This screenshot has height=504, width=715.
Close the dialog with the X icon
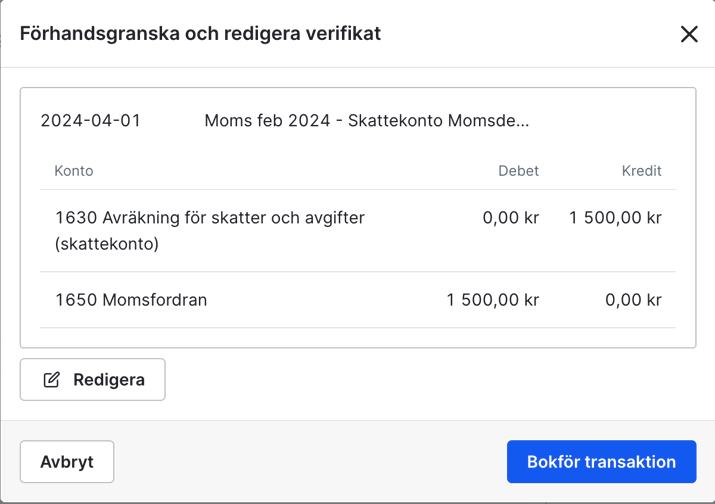[x=689, y=34]
